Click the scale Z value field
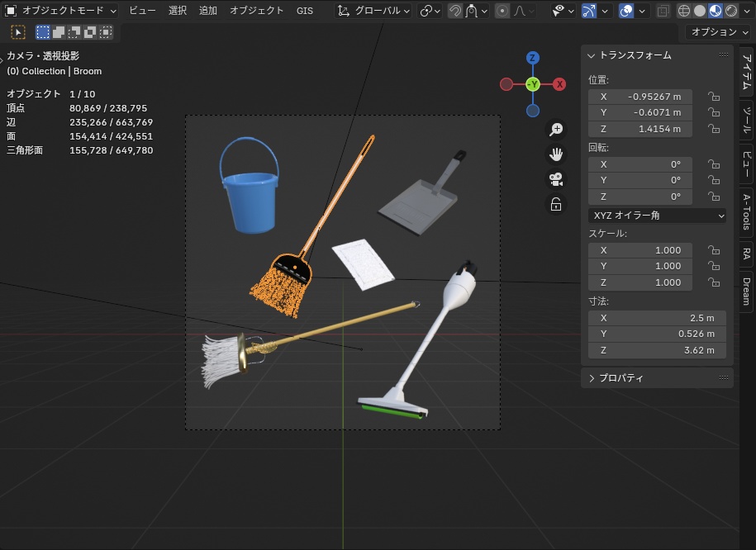The width and height of the screenshot is (756, 550). [x=640, y=282]
